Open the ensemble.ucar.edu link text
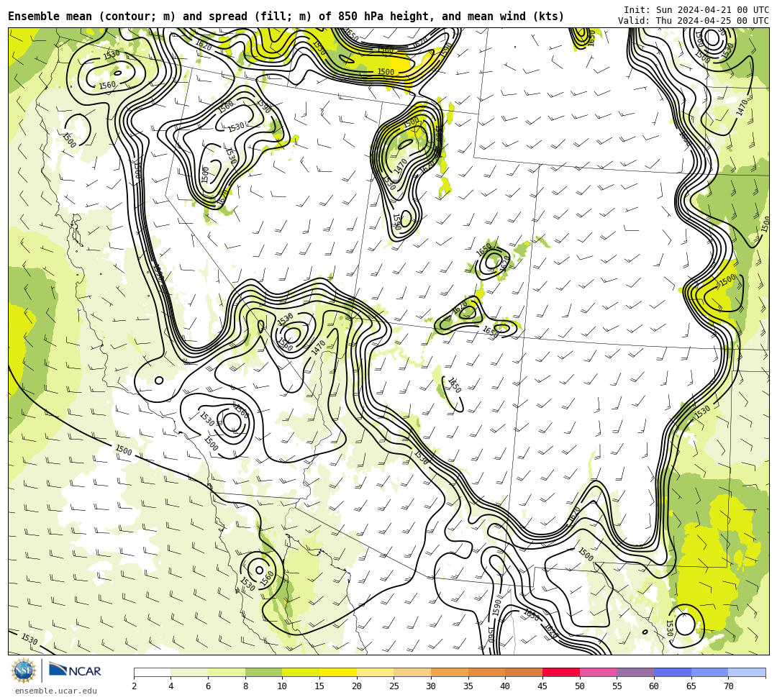Image resolution: width=777 pixels, height=700 pixels. (56, 691)
